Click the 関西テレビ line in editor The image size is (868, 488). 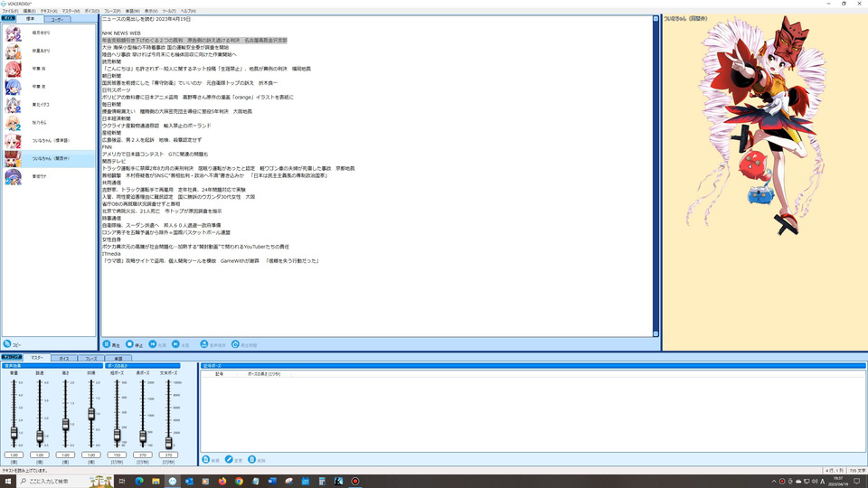[x=114, y=161]
